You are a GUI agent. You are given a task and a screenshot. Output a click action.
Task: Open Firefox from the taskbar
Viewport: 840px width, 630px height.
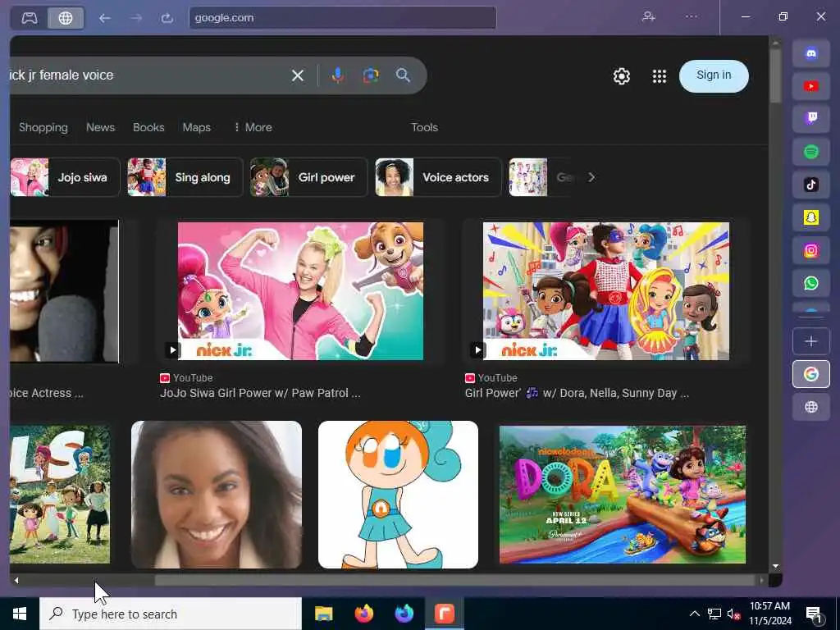point(363,614)
